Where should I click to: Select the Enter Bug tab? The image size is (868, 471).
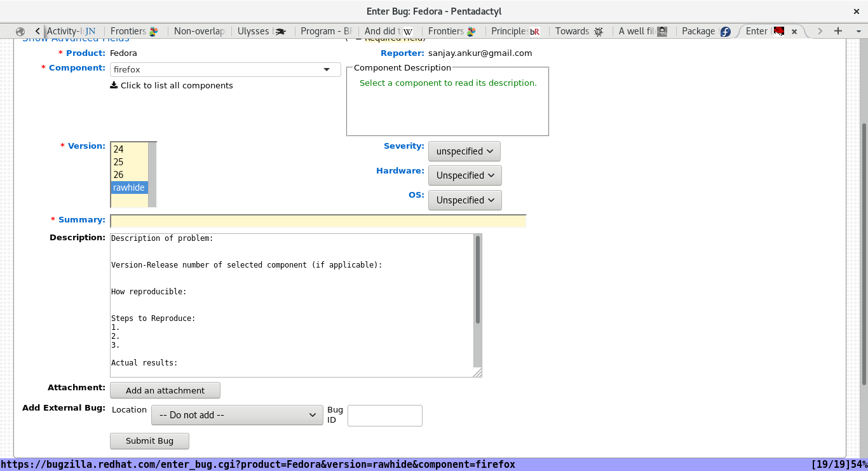tap(770, 31)
